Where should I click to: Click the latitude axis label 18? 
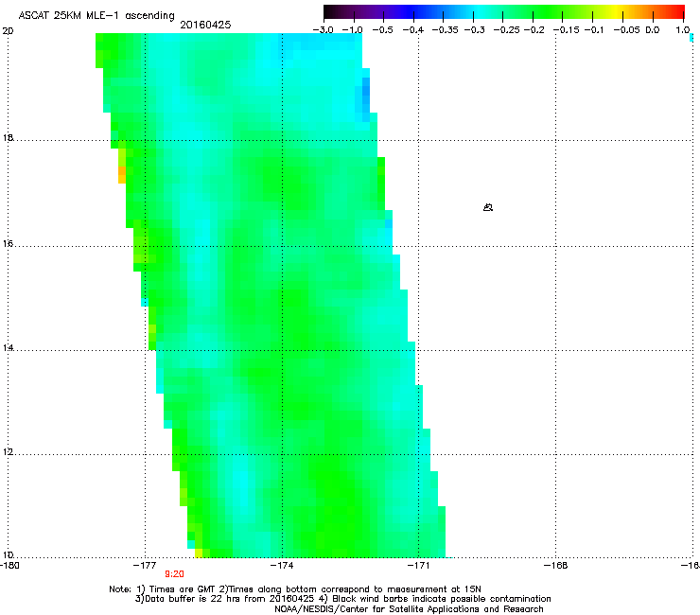[x=8, y=138]
